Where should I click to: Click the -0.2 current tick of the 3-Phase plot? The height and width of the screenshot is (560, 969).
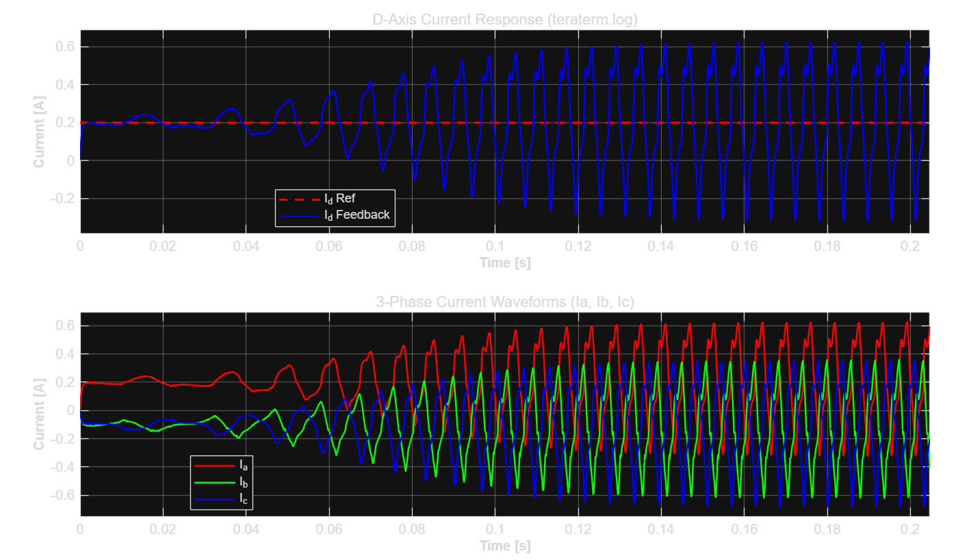click(x=62, y=439)
